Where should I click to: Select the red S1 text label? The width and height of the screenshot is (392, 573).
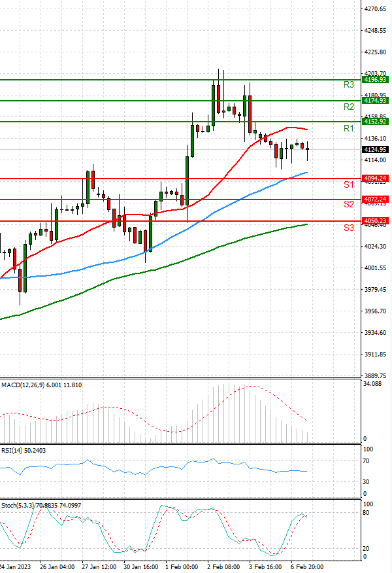(349, 184)
